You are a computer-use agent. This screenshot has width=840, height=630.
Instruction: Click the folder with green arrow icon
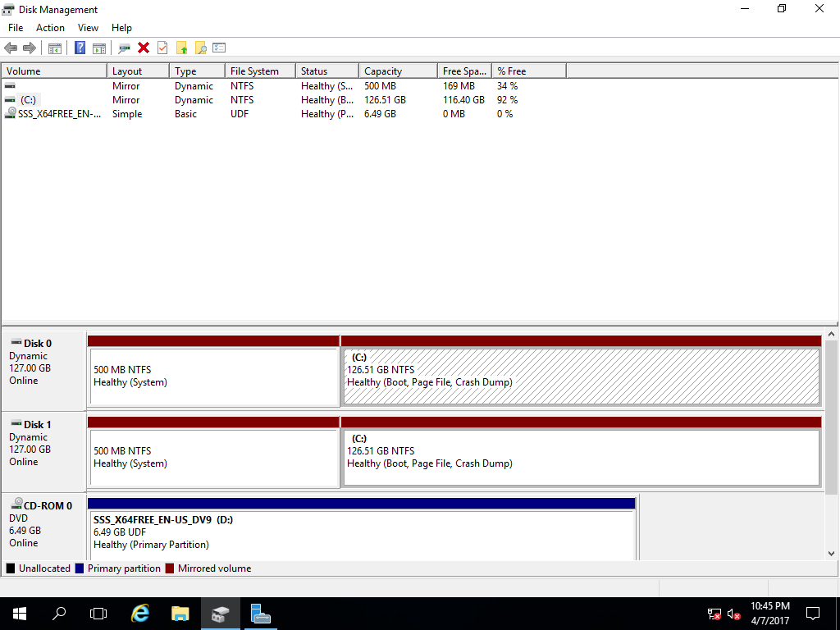coord(181,48)
